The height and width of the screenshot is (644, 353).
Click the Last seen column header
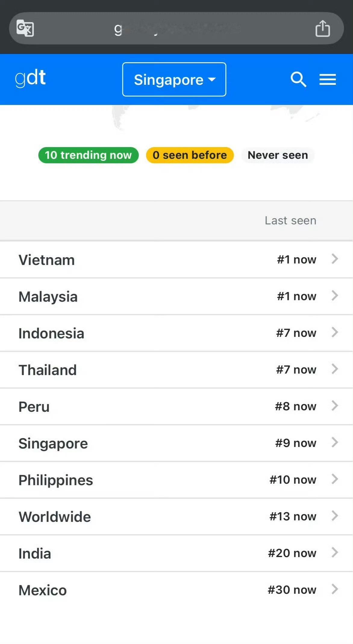290,220
